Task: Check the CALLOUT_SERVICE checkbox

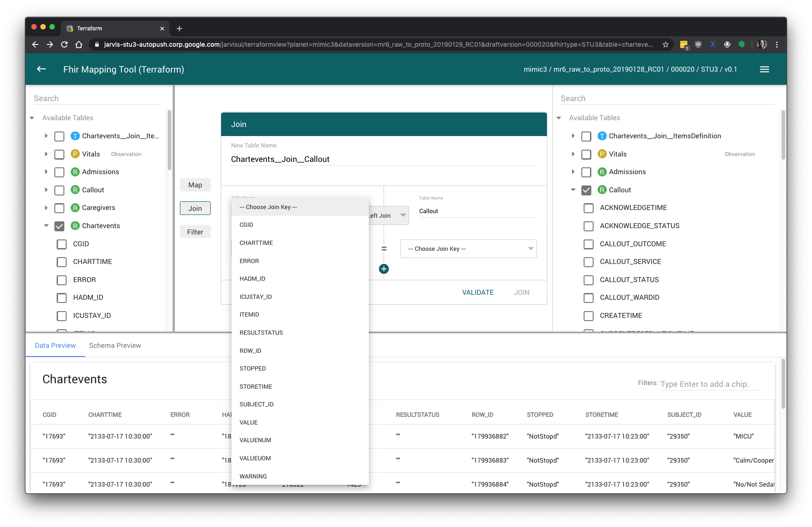Action: click(x=589, y=262)
